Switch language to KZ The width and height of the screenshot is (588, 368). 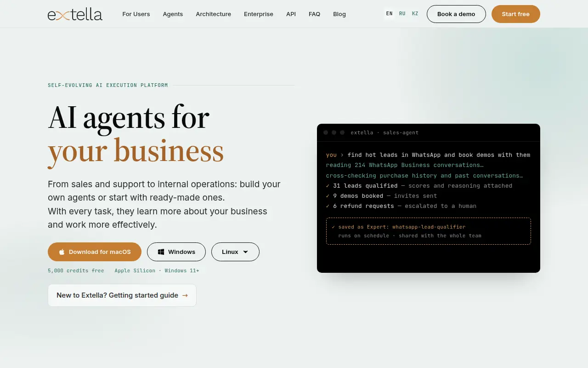415,14
